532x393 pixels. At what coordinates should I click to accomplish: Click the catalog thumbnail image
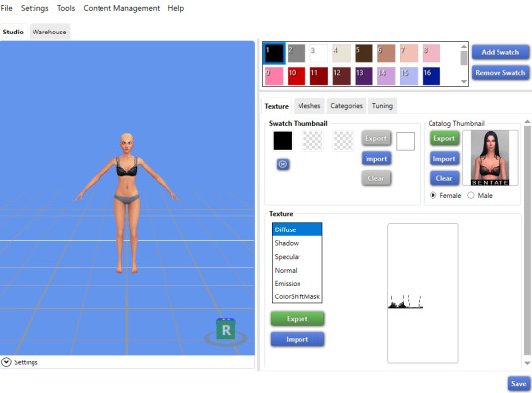[491, 158]
